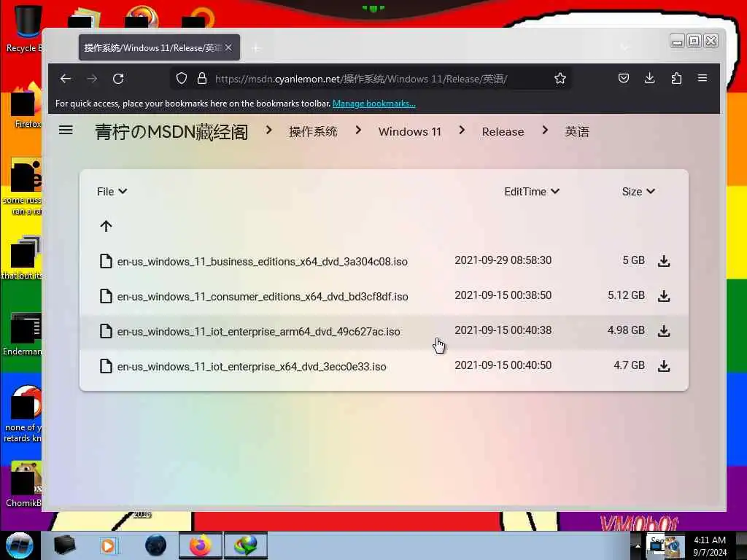Click the 4.7 GB size value
Image resolution: width=747 pixels, height=560 pixels.
pyautogui.click(x=629, y=365)
